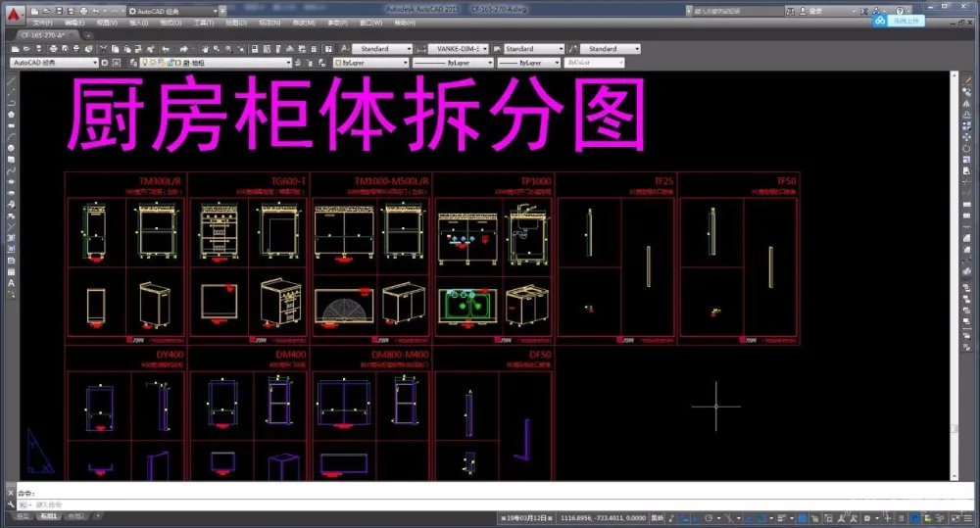Select the Multiline Text A tool
Screen dimensions: 980x528
point(11,283)
